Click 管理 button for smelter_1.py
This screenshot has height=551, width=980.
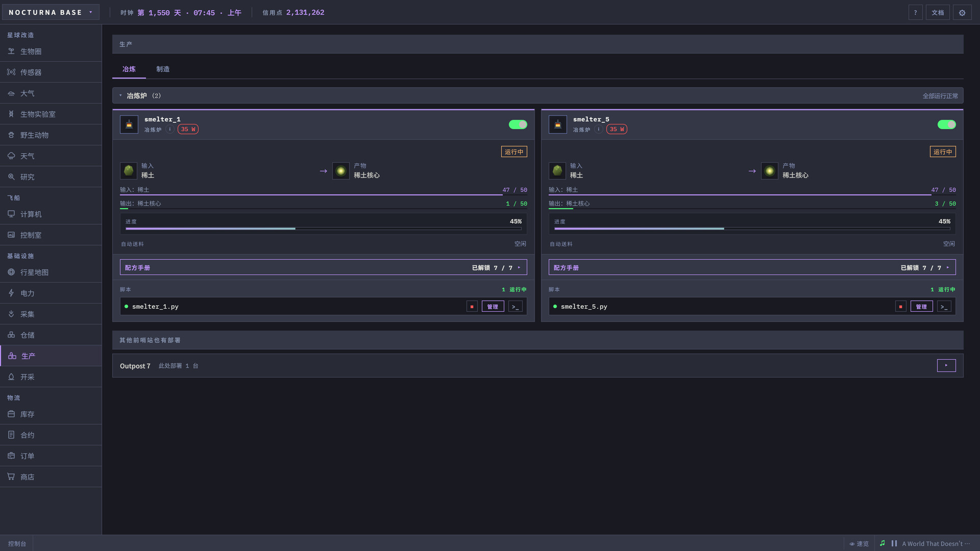493,307
